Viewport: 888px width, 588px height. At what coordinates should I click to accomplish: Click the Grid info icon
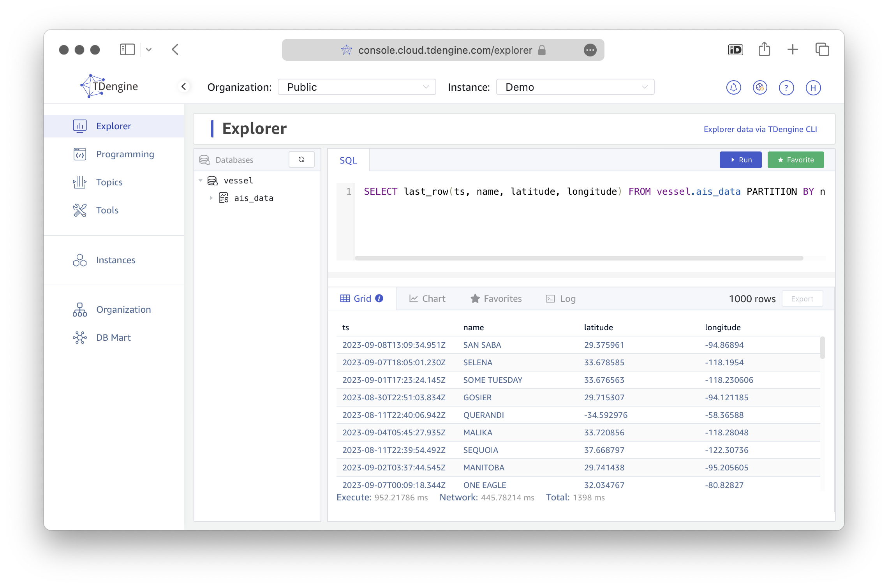[x=378, y=298]
